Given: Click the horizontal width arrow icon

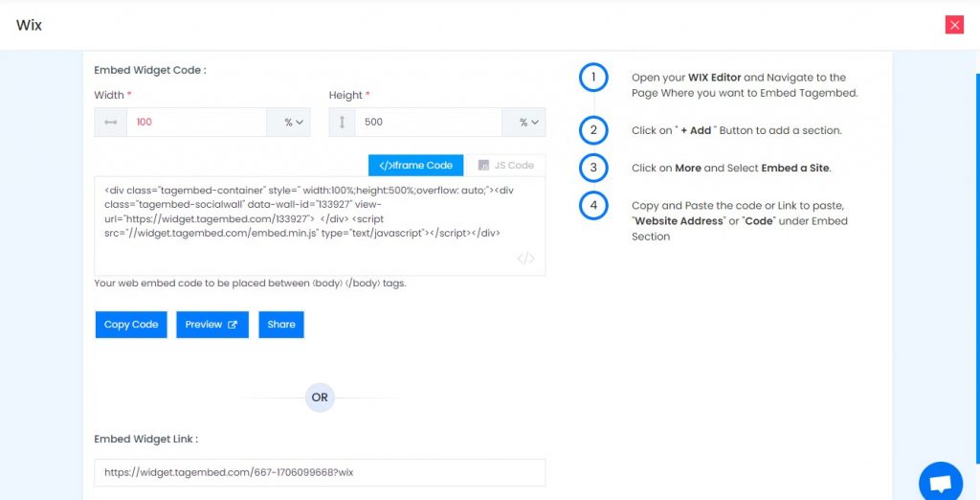Looking at the screenshot, I should pos(111,122).
